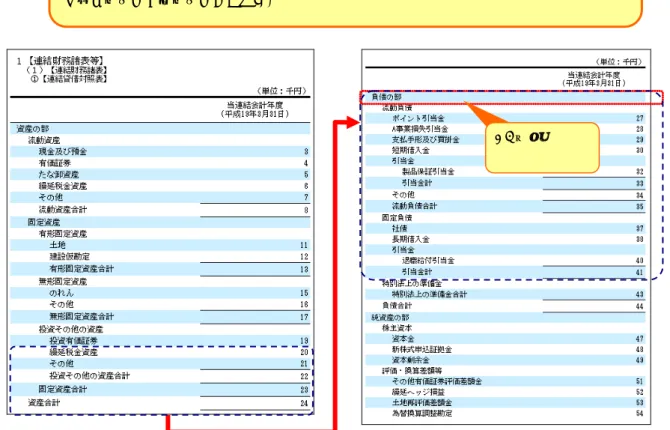Click the 支払手形及び買掛金 row label

tap(426, 139)
